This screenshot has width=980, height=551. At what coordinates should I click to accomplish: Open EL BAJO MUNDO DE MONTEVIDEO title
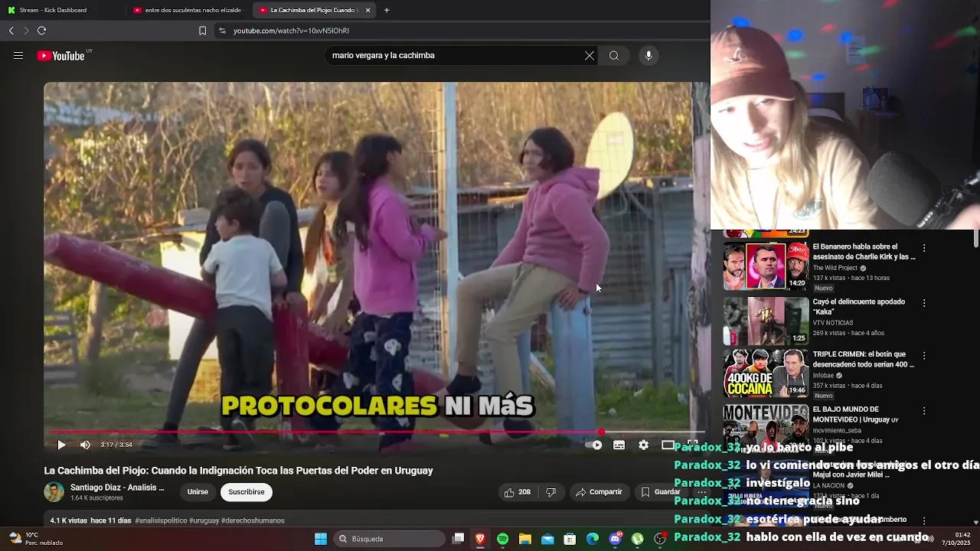(855, 414)
